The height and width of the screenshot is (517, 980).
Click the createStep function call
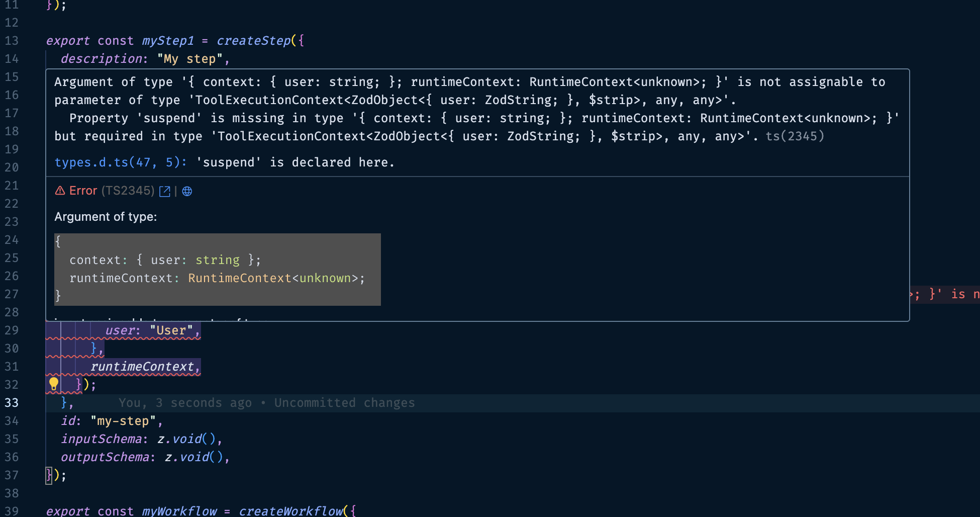coord(253,41)
